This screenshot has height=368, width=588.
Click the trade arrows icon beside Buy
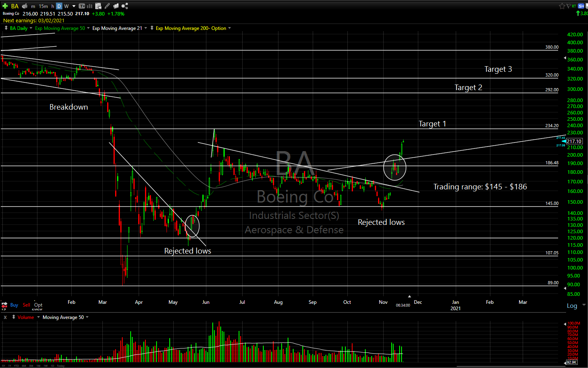pos(4,305)
